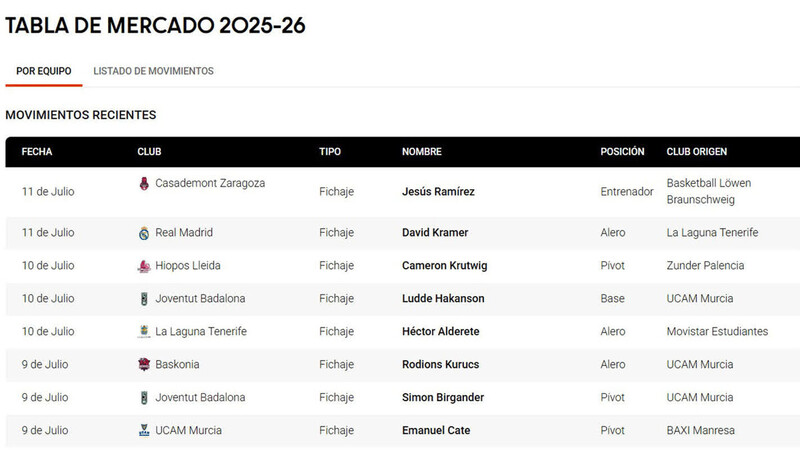The height and width of the screenshot is (450, 800).
Task: Switch to the Listado de Movimientos tab
Action: tap(154, 71)
